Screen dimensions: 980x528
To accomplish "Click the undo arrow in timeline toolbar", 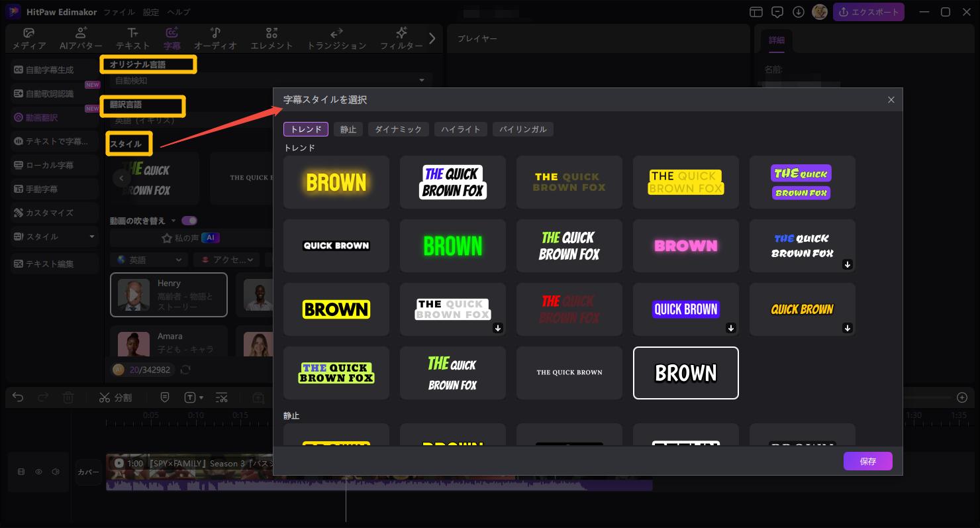I will pos(18,397).
